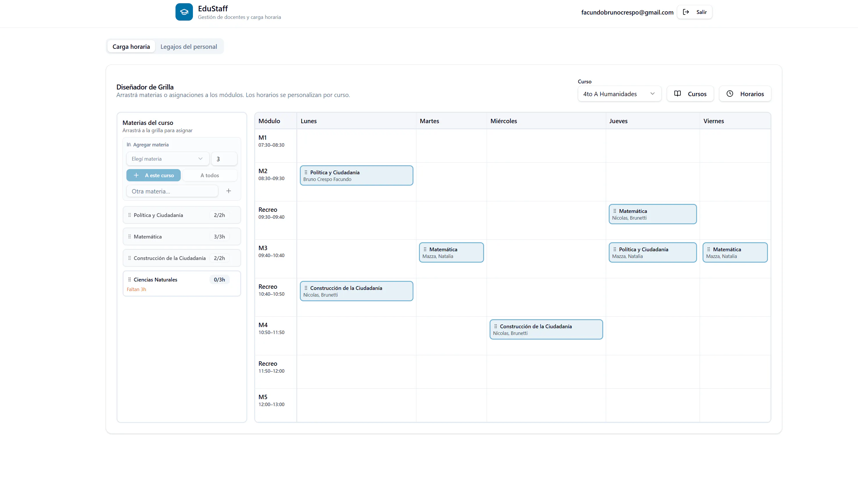Click the library icon beside Agregar materia
The image size is (858, 504).
click(129, 145)
